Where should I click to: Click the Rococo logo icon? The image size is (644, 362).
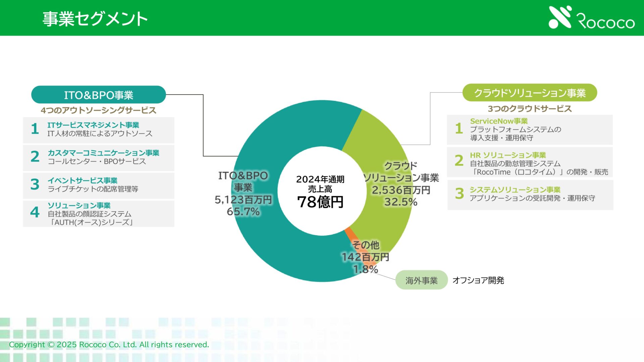pyautogui.click(x=559, y=17)
